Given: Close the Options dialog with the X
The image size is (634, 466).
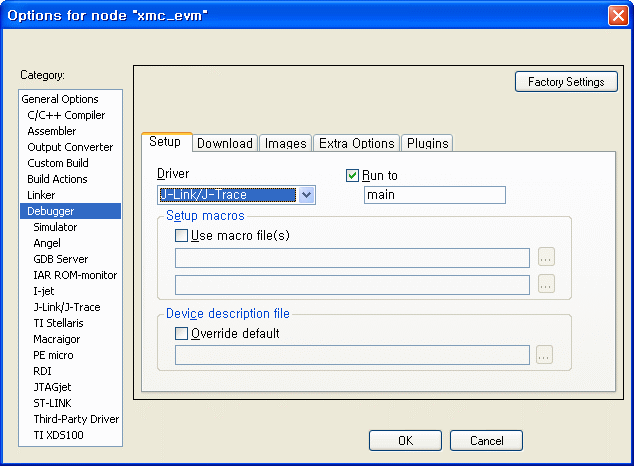Looking at the screenshot, I should point(618,16).
